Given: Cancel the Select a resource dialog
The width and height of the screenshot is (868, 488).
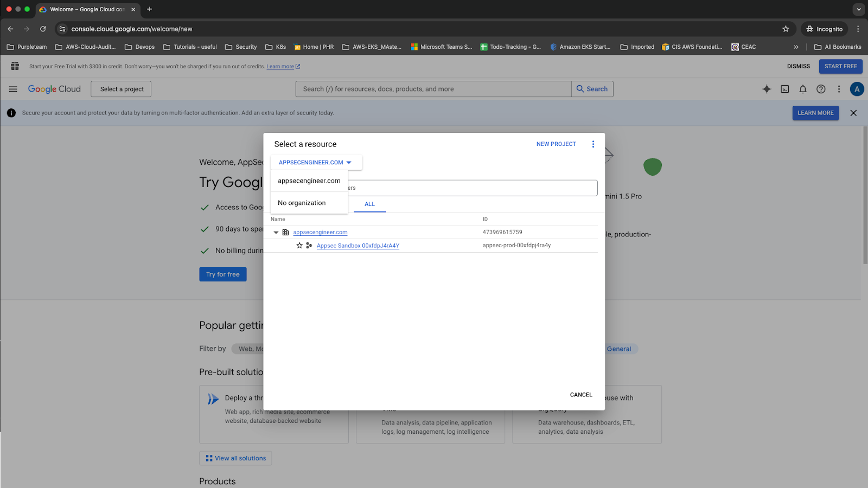Looking at the screenshot, I should 581,395.
